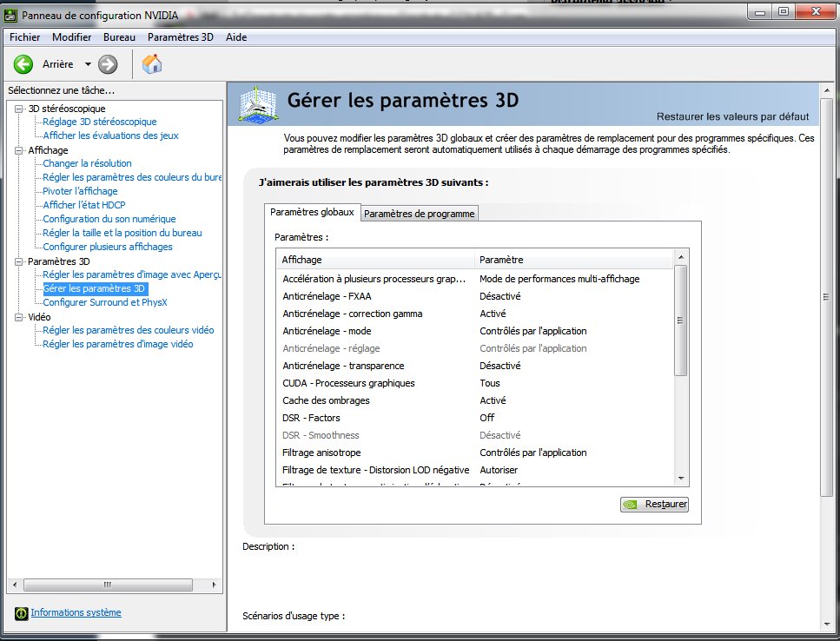This screenshot has height=641, width=840.
Task: Click Restaurer les valeurs par défaut link
Action: pyautogui.click(x=733, y=116)
